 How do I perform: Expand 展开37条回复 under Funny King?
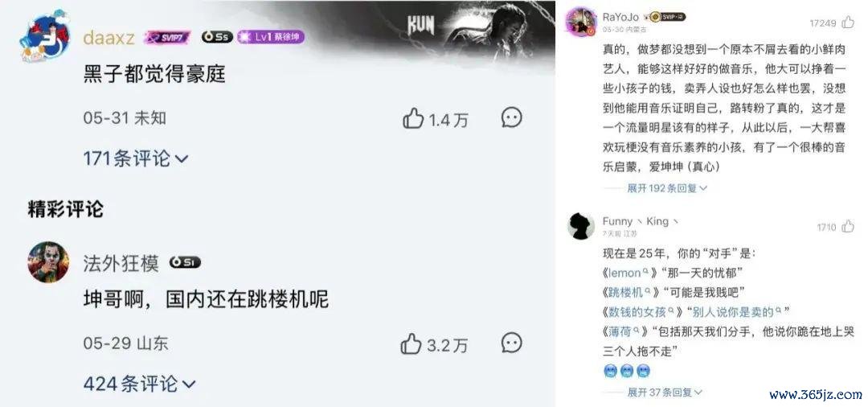pyautogui.click(x=665, y=393)
